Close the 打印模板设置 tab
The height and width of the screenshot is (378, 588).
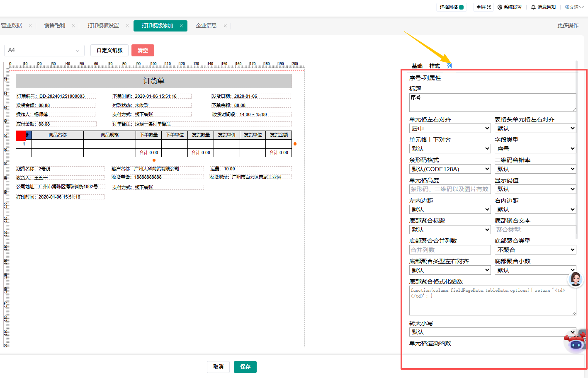pyautogui.click(x=127, y=26)
